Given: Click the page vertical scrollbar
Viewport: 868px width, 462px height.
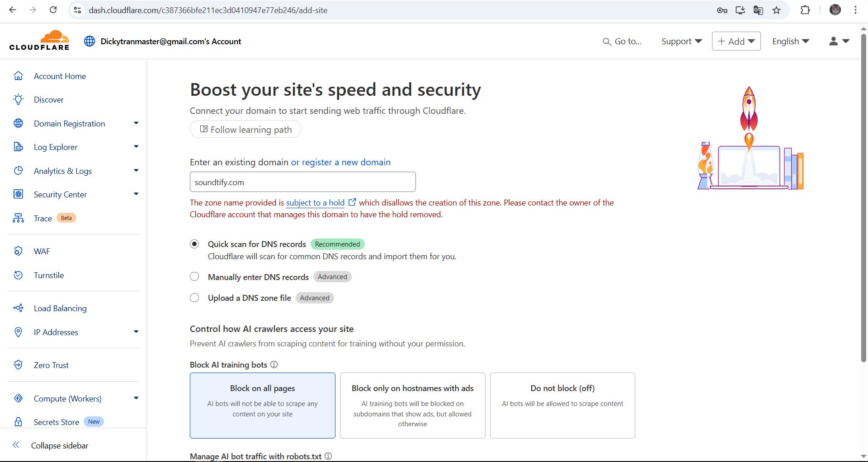Looking at the screenshot, I should click(863, 198).
